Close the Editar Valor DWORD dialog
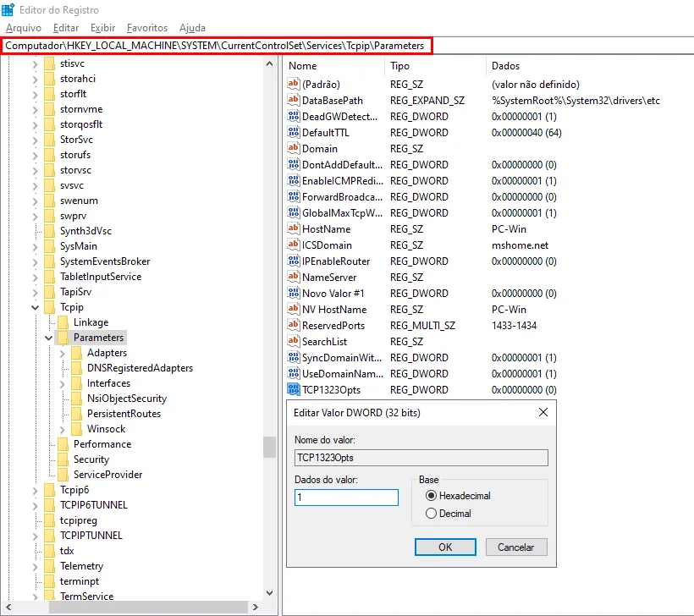This screenshot has width=694, height=616. 543,412
